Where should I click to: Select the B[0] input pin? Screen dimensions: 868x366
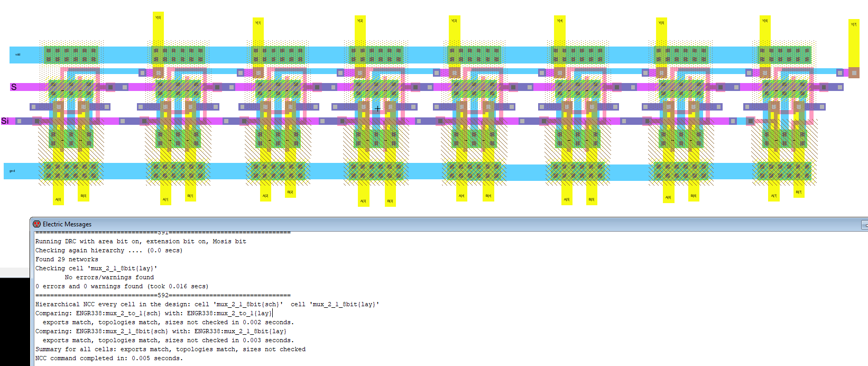click(x=84, y=196)
